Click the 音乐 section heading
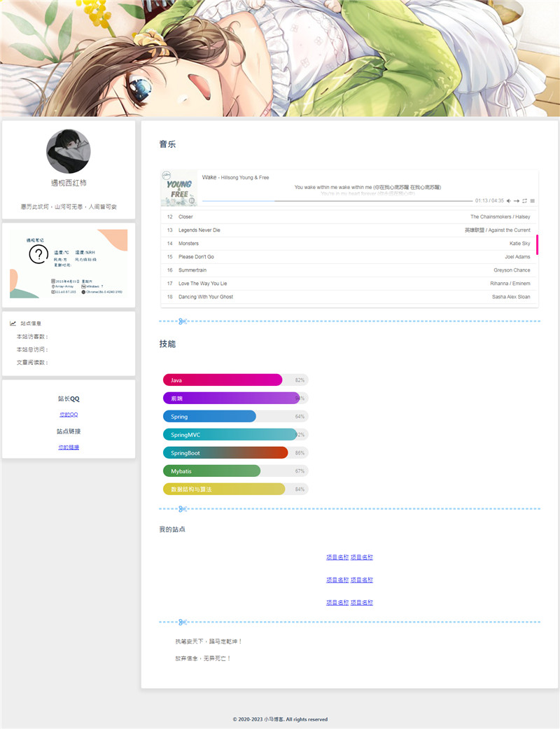560x729 pixels. pos(167,144)
